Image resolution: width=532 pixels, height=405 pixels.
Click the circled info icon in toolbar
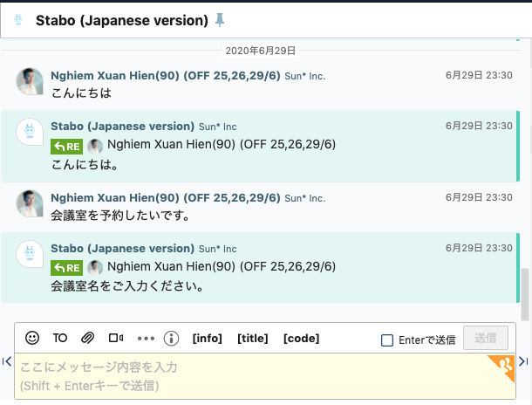tap(171, 339)
